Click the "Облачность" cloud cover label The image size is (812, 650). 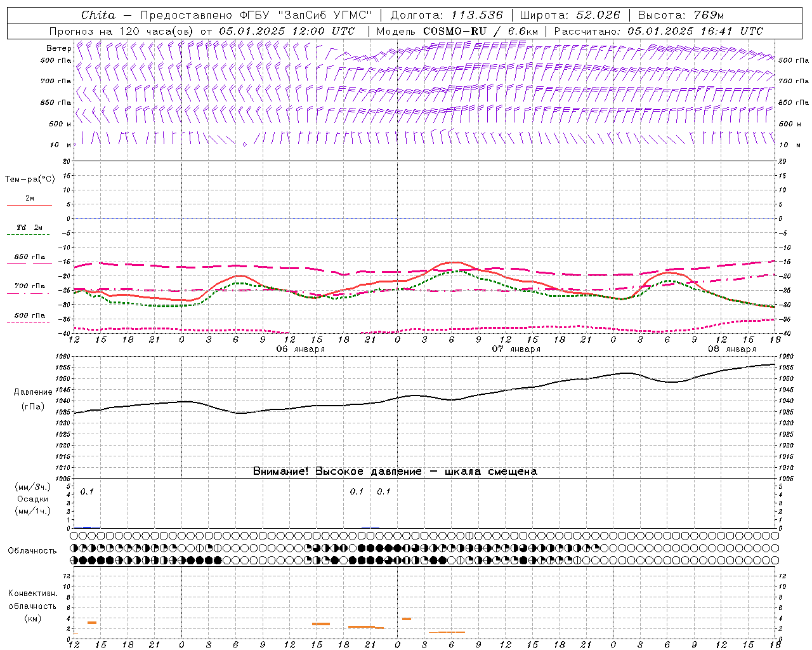click(32, 550)
